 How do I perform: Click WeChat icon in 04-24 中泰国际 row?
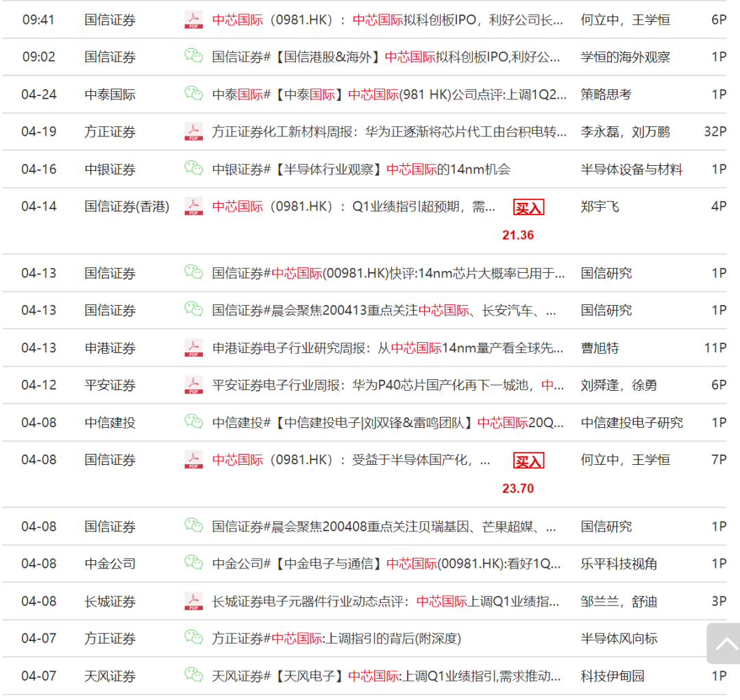193,93
